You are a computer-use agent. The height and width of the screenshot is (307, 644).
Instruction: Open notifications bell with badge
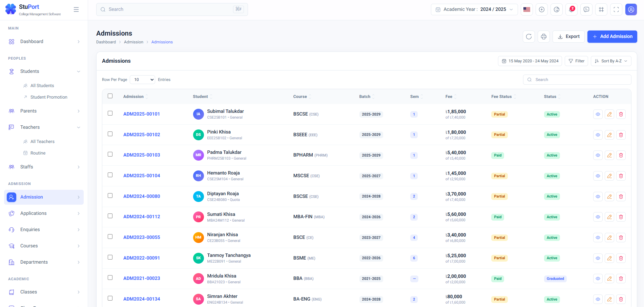coord(572,9)
